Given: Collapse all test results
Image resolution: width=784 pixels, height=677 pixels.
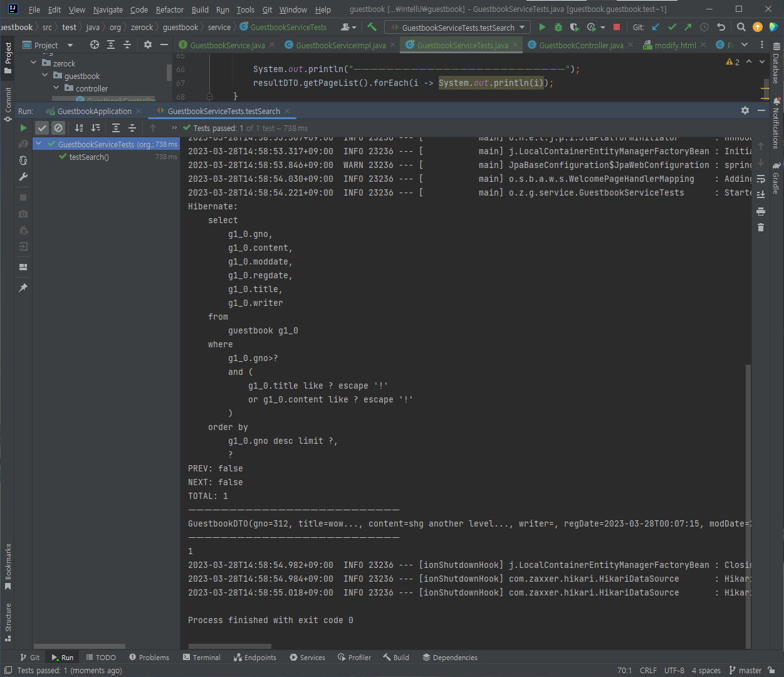Looking at the screenshot, I should tap(132, 128).
